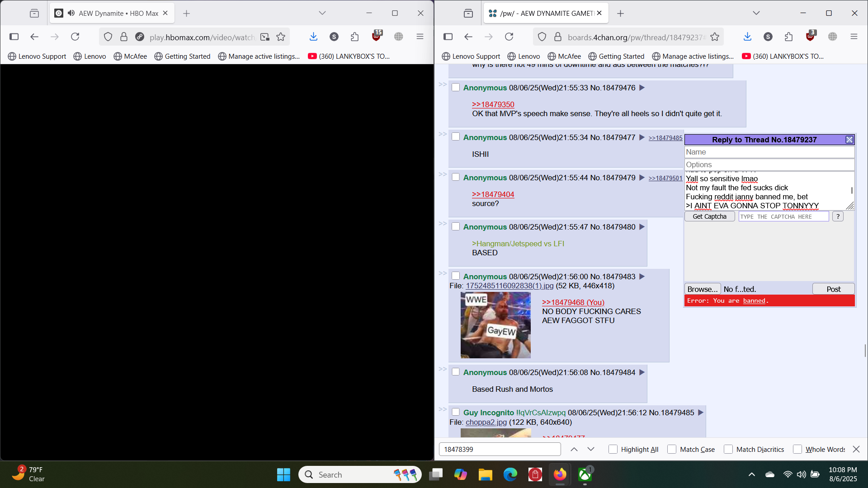This screenshot has height=488, width=868.
Task: Click the bookmark star in the 4chan address bar
Action: pyautogui.click(x=715, y=37)
